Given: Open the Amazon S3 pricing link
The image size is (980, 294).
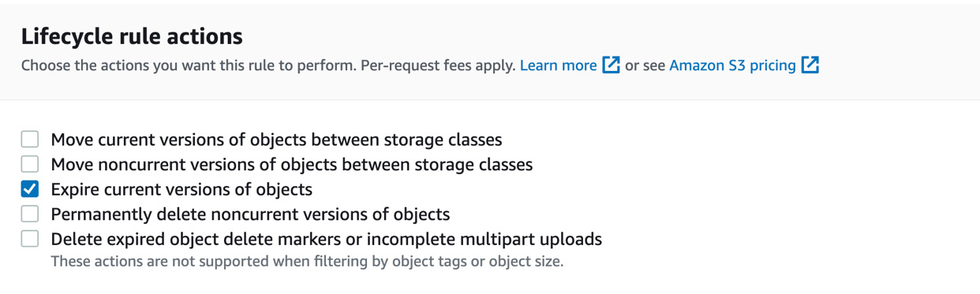Looking at the screenshot, I should click(x=732, y=66).
